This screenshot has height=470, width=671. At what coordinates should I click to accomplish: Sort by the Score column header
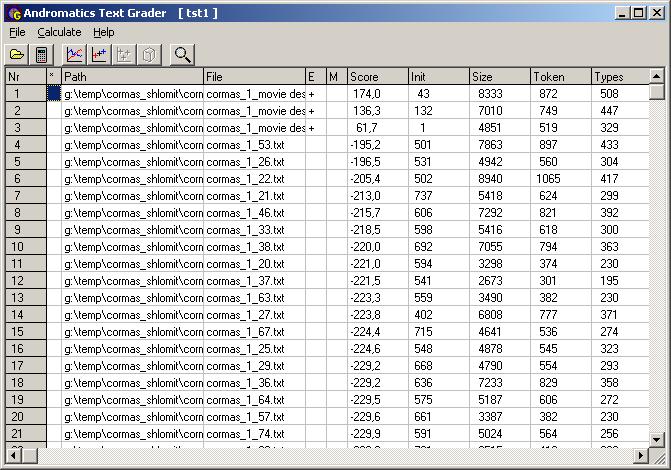coord(376,77)
